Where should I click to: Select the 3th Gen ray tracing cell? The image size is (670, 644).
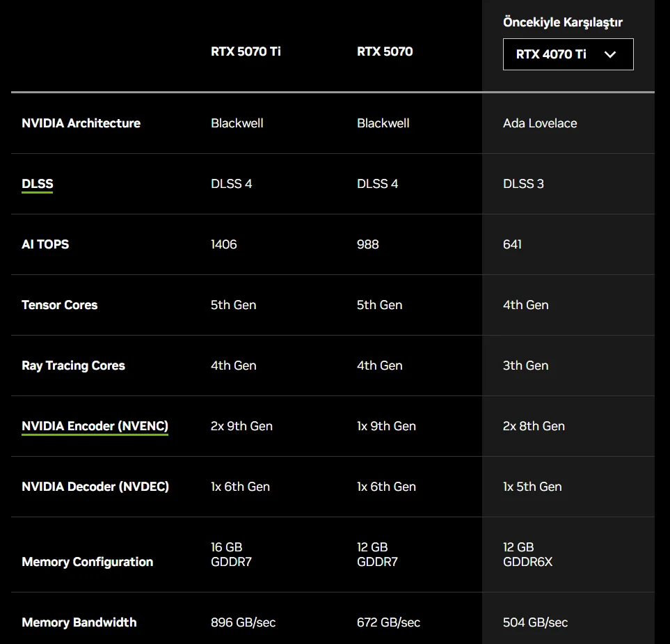click(x=525, y=366)
